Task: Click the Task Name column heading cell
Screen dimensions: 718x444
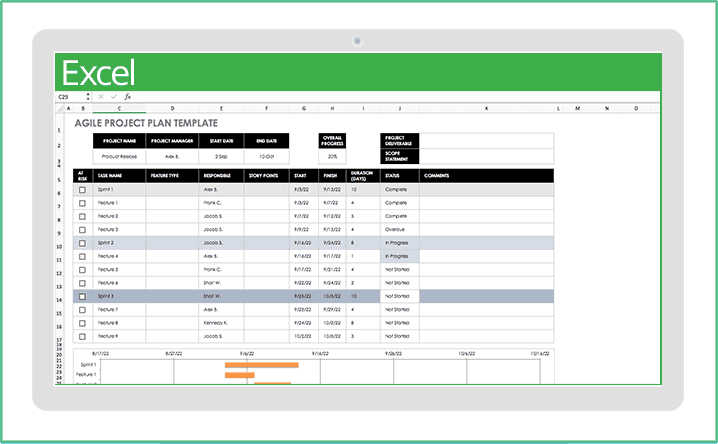Action: tap(119, 175)
